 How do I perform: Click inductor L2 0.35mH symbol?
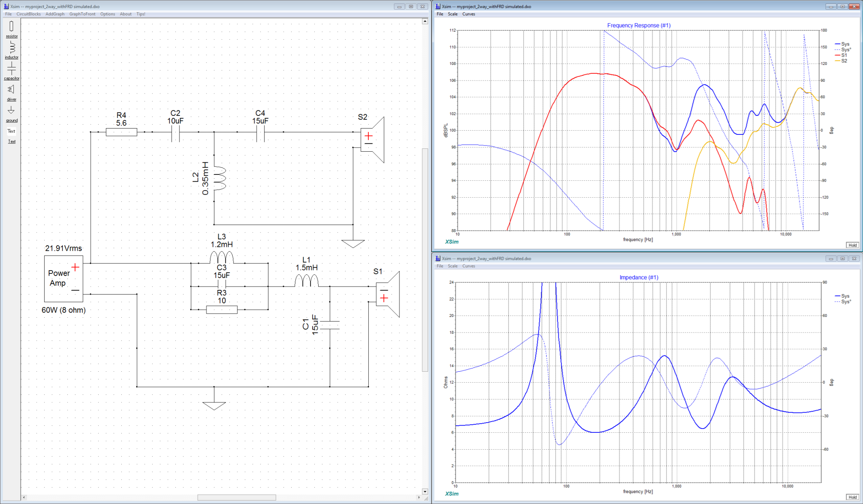220,178
